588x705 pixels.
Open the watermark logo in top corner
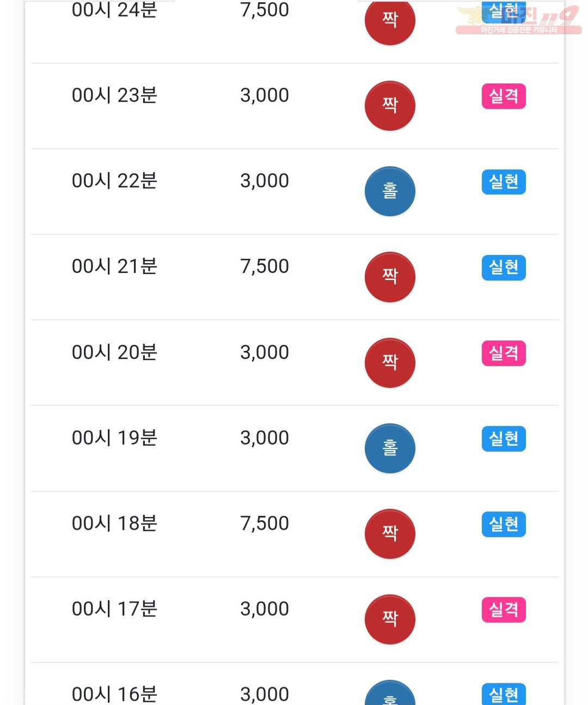[x=519, y=20]
